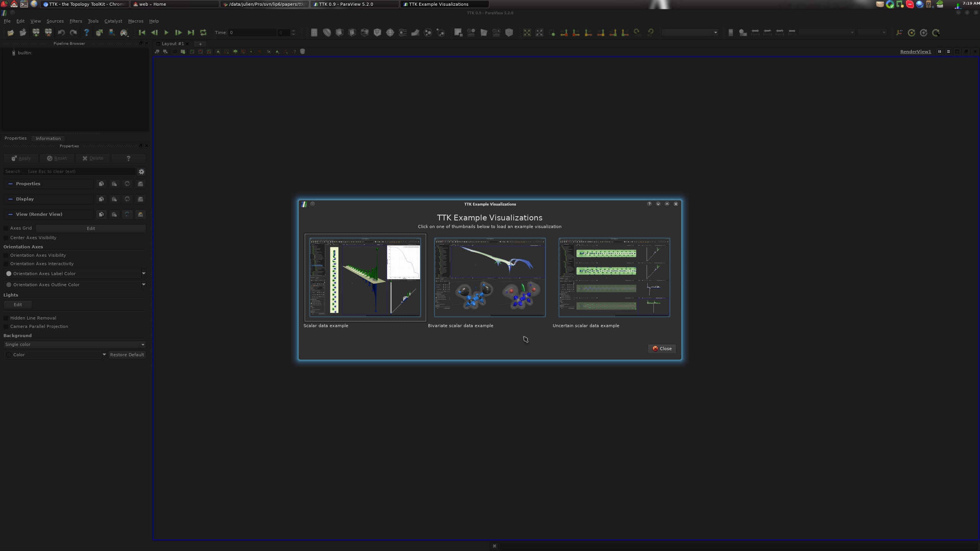Enable Camera Parallel Projection checkbox

click(x=6, y=327)
